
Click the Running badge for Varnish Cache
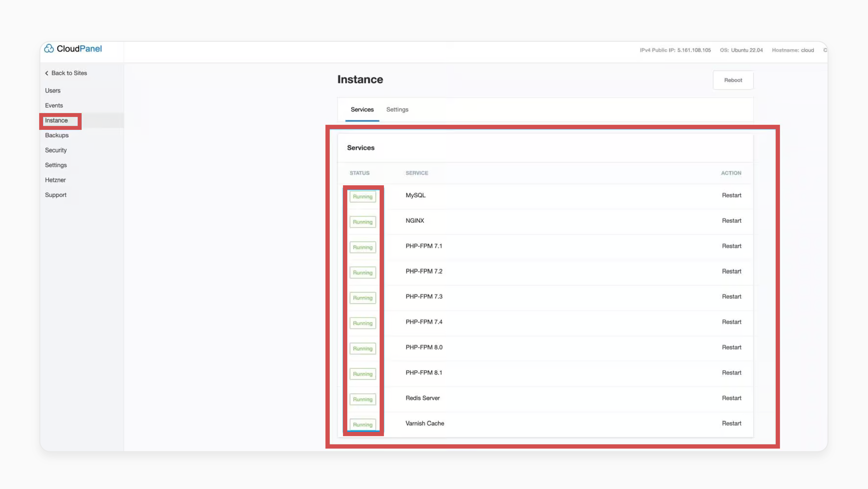pos(363,425)
